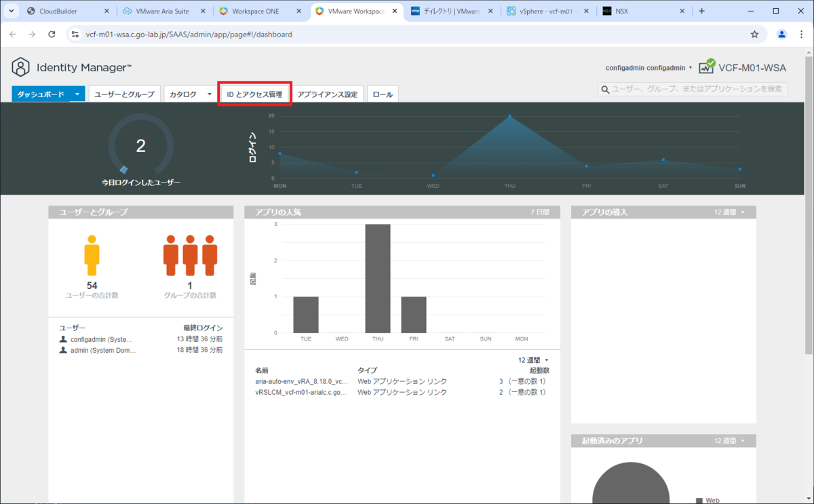The width and height of the screenshot is (814, 504).
Task: Click the TUE bar in アプリの人気 chart
Action: click(306, 314)
